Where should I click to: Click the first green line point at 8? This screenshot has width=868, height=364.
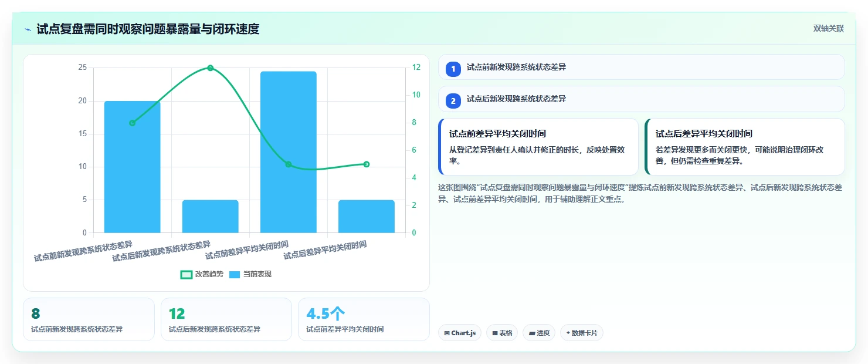coord(132,123)
